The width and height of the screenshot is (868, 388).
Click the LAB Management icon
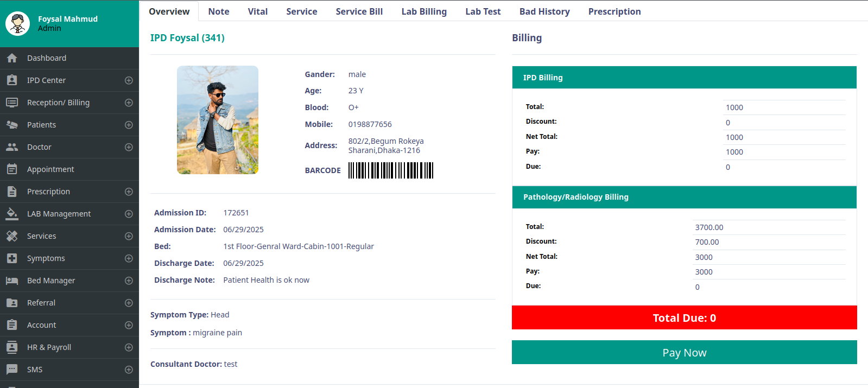tap(12, 214)
